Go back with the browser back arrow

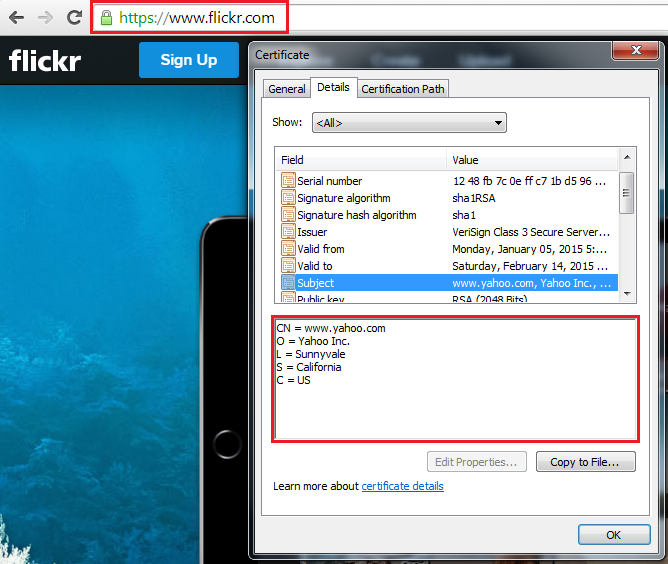pos(17,18)
